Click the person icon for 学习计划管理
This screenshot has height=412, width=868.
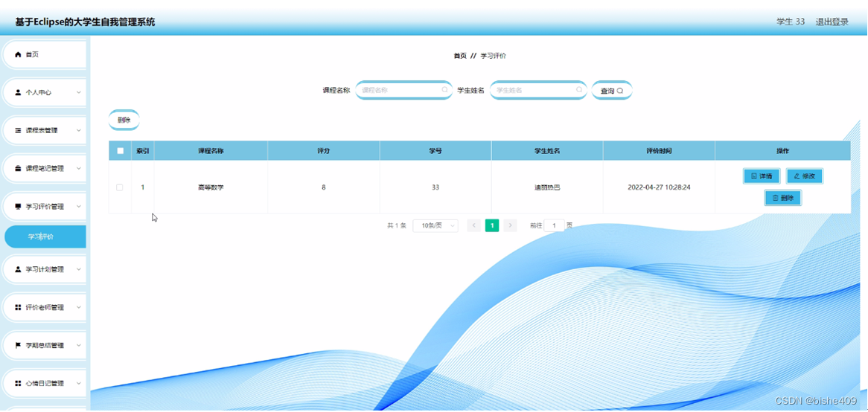18,269
